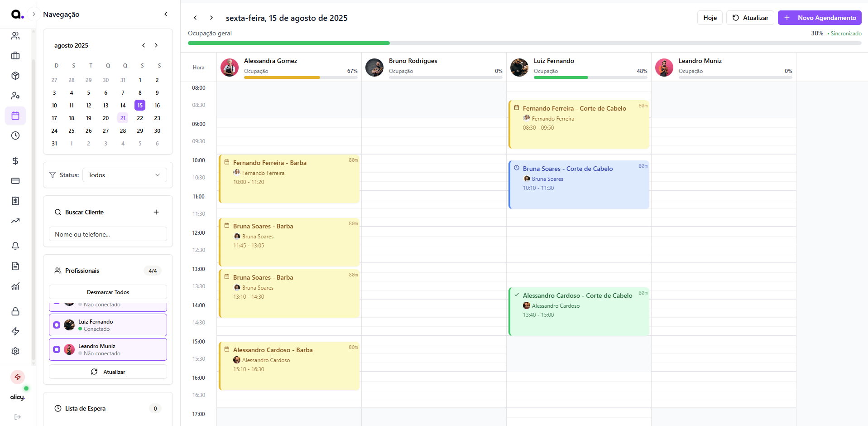Click the app logo at top left
Screen dimensions: 868x426
tap(17, 15)
